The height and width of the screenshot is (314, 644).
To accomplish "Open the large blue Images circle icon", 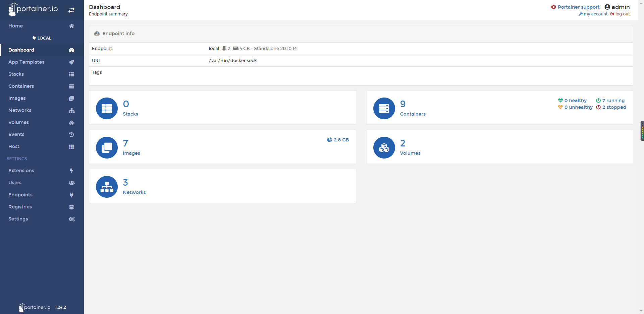I will [x=107, y=147].
